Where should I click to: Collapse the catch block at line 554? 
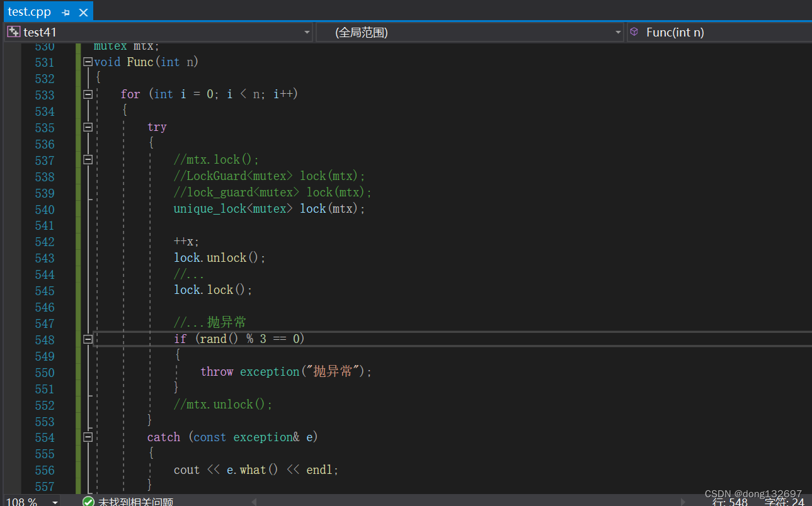coord(88,437)
